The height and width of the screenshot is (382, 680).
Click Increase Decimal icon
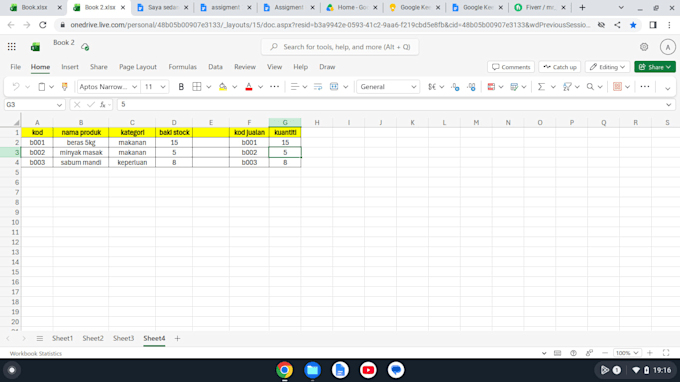471,87
